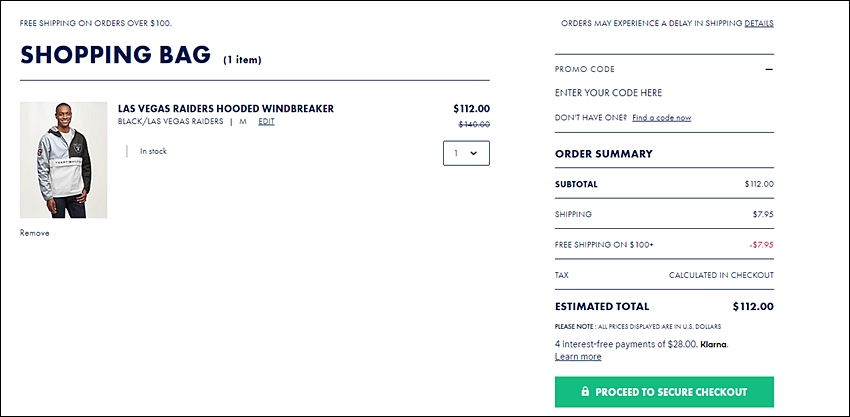Screen dimensions: 850x417
Task: Click the Klarna brand name text
Action: [714, 344]
